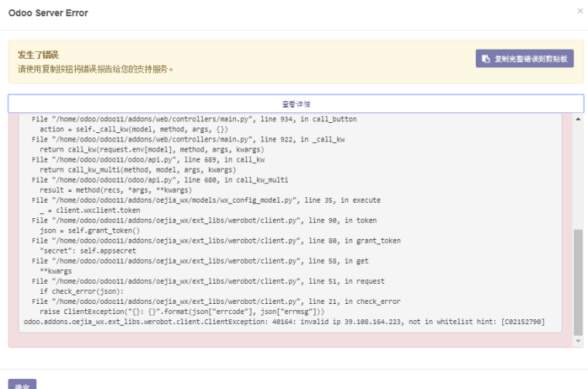Close the Odoo Server Error dialog
The image size is (588, 389).
[579, 12]
